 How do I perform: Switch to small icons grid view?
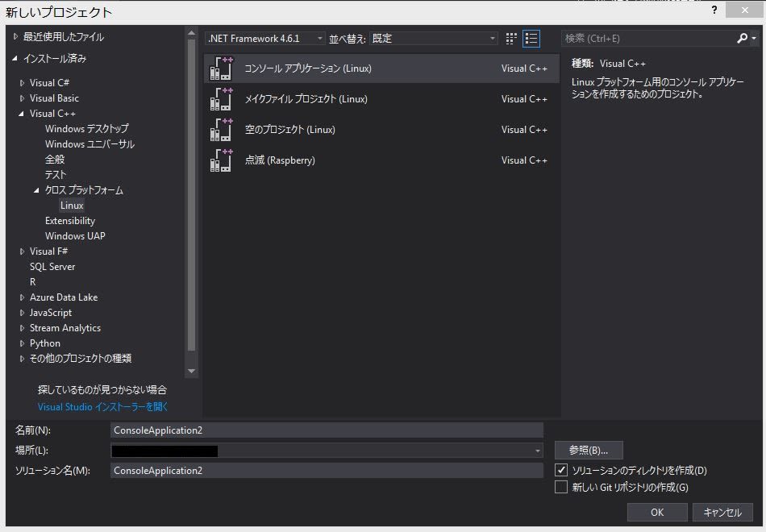(511, 39)
